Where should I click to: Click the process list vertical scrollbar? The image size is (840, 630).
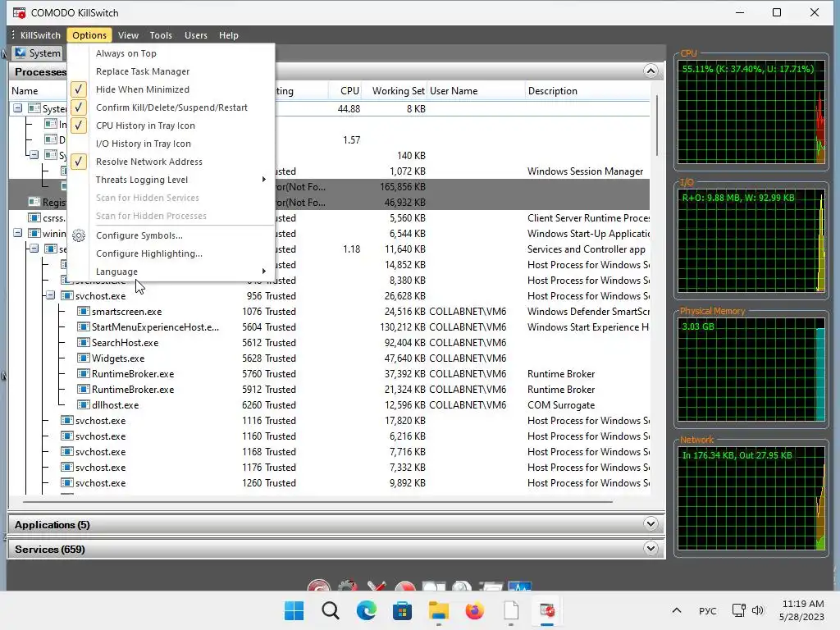(657, 126)
